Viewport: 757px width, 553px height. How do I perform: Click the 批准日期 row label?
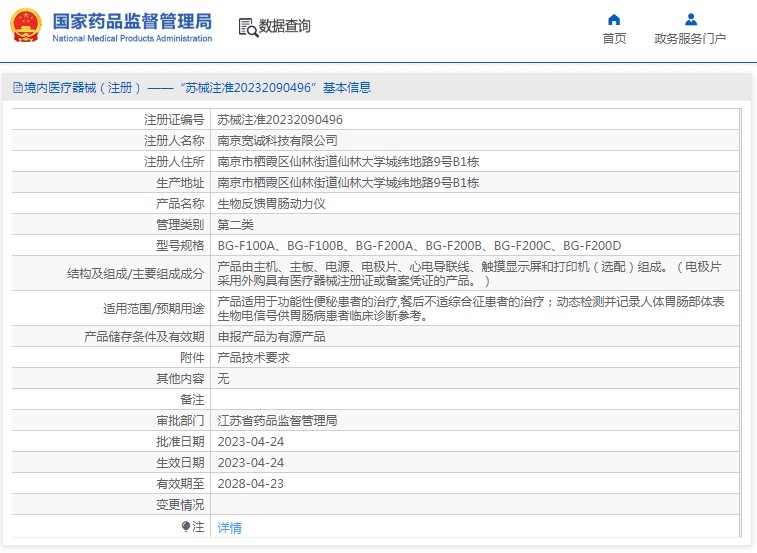pyautogui.click(x=180, y=441)
